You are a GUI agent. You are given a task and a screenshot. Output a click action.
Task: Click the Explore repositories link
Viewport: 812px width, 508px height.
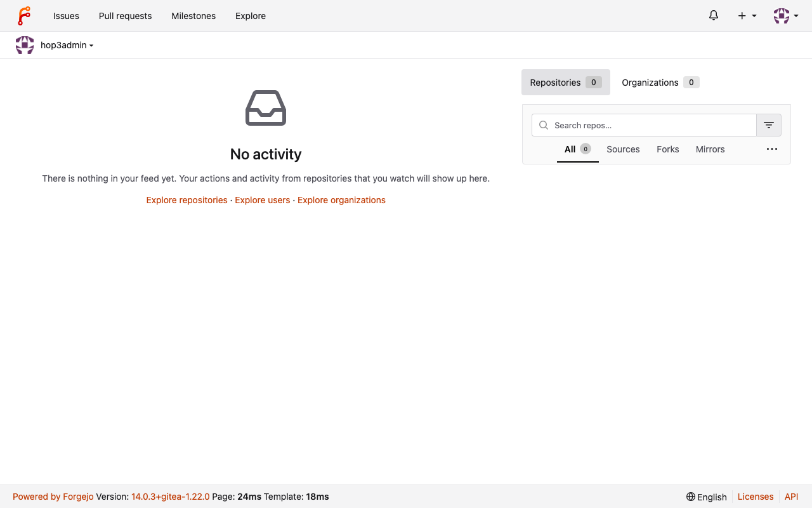(187, 200)
